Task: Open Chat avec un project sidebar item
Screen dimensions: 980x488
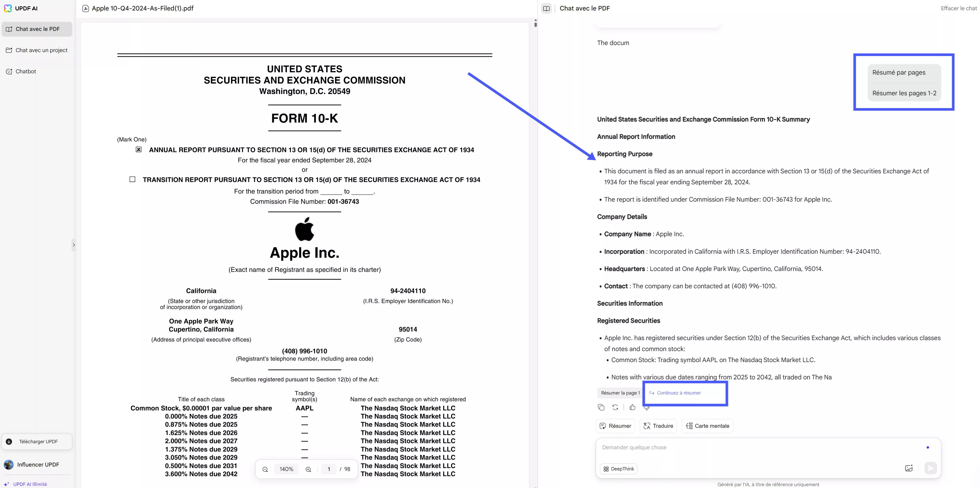Action: pos(37,50)
